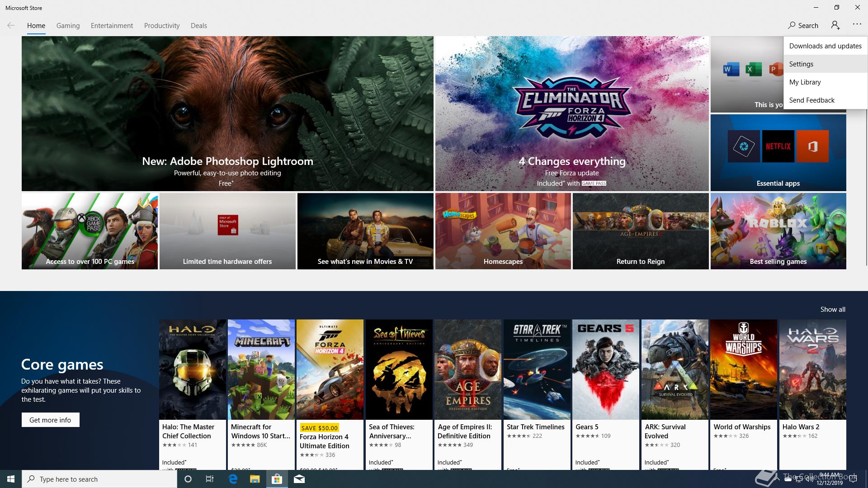Click the taskbar search input box
The height and width of the screenshot is (488, 868).
[99, 479]
